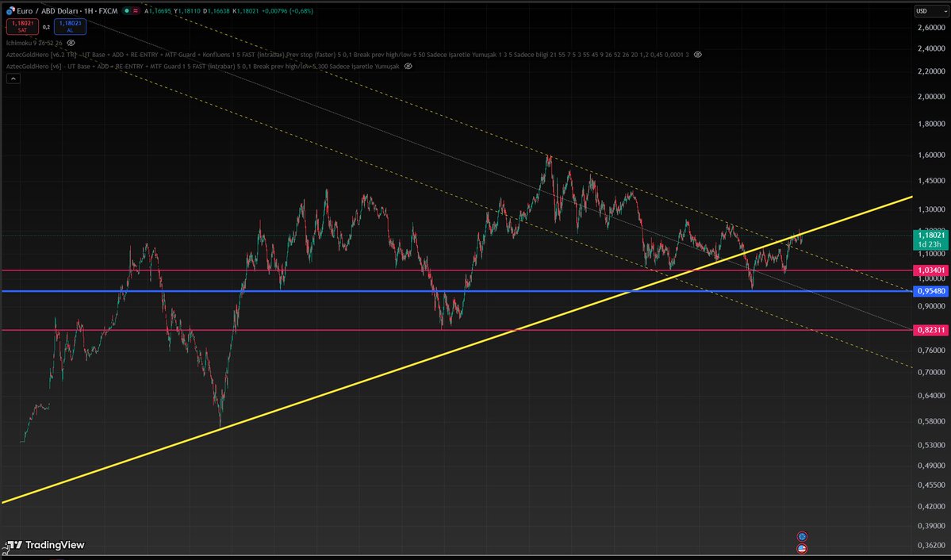Hide the Ichimoku indicator via its eye icon
Viewport: 951px width, 560px height.
[71, 43]
